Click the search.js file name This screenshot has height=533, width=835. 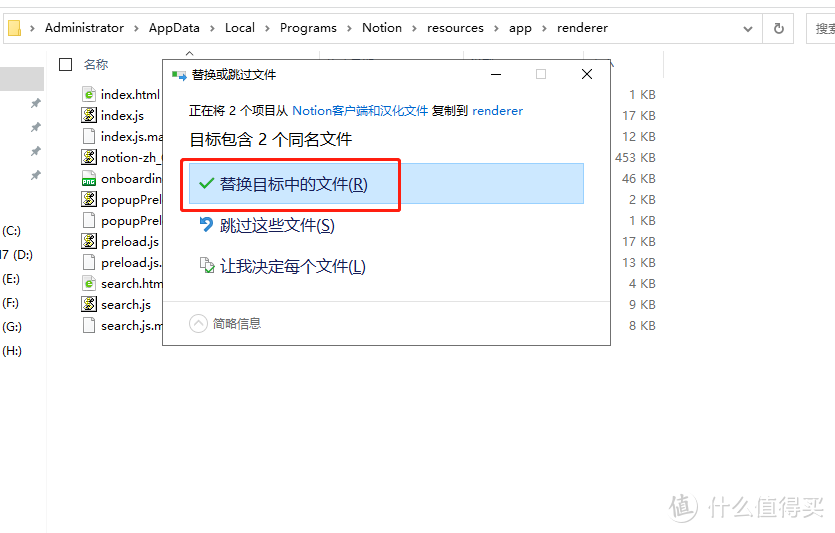point(126,305)
